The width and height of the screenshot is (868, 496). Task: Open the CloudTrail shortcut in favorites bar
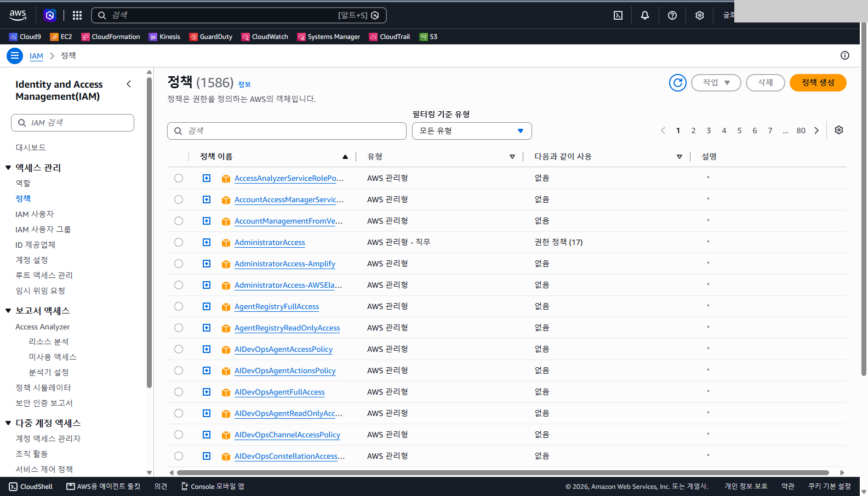390,37
